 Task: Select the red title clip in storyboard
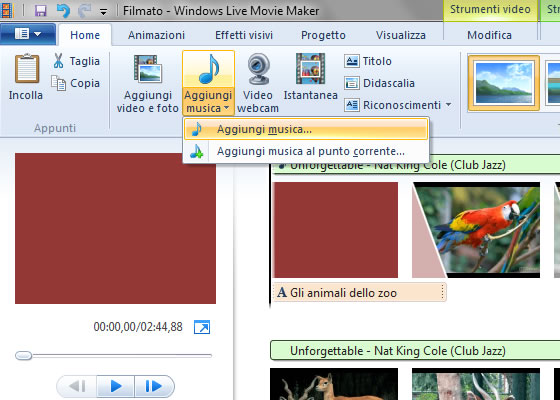click(x=336, y=230)
